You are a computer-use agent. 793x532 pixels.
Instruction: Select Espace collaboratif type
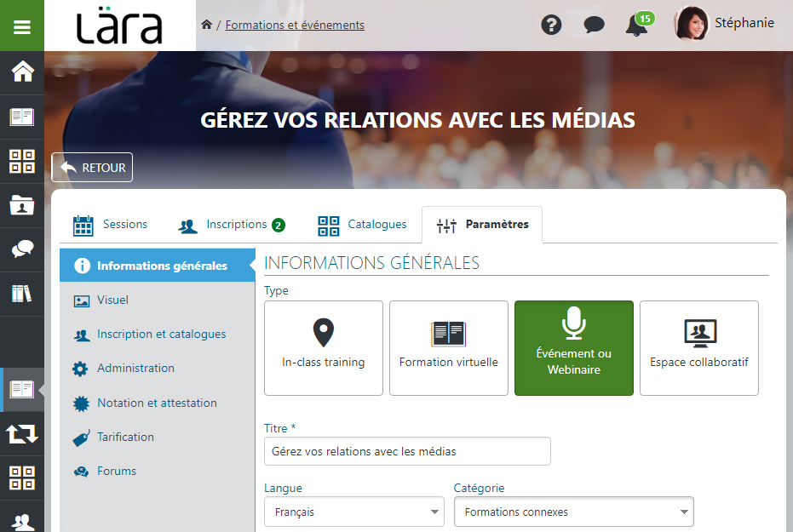coord(699,348)
